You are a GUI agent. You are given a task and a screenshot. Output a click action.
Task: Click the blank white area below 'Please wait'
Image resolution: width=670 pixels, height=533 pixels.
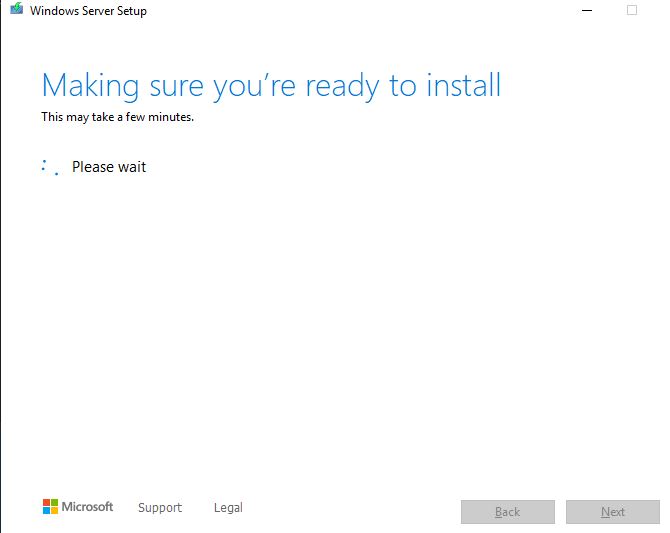tap(330, 320)
